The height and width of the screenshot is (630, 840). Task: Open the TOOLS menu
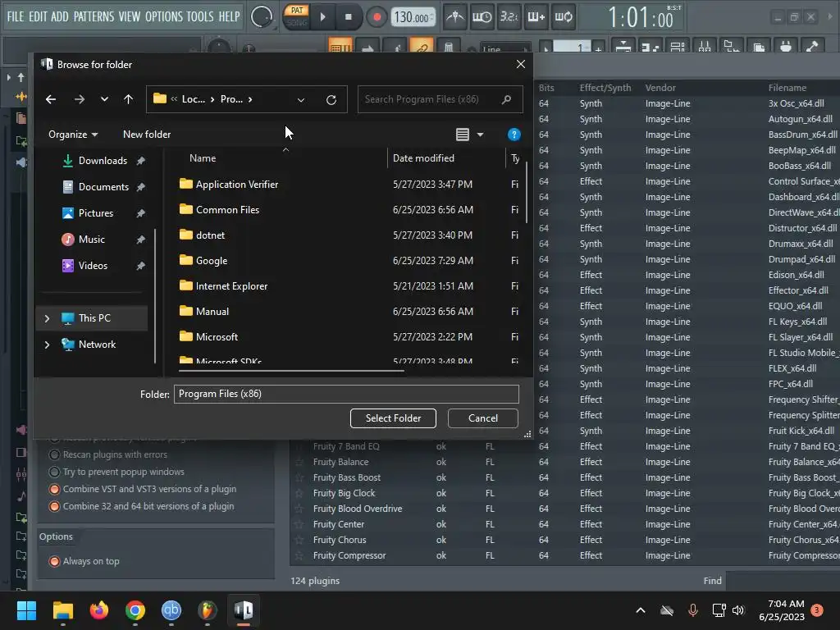(200, 16)
